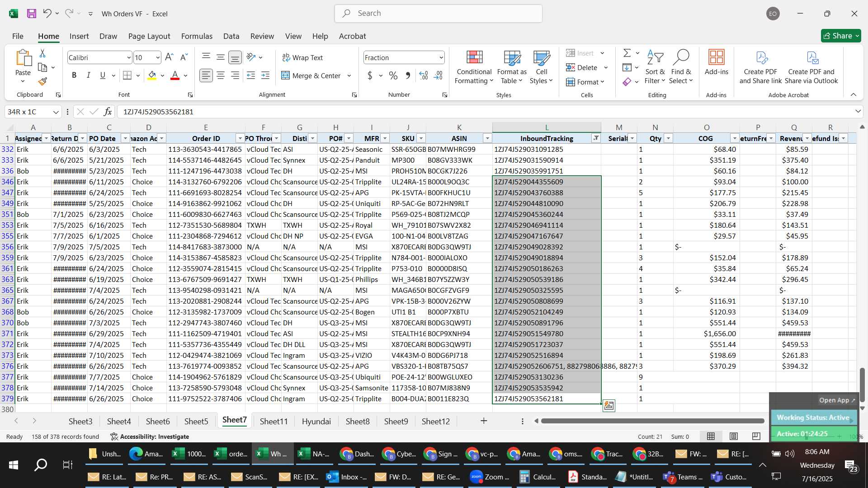
Task: Toggle Center horizontal alignment
Action: tap(221, 75)
